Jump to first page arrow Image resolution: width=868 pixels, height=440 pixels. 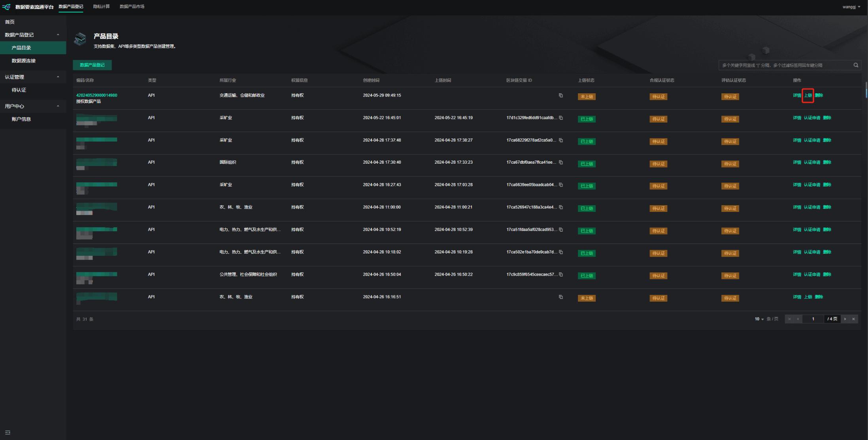(x=789, y=319)
